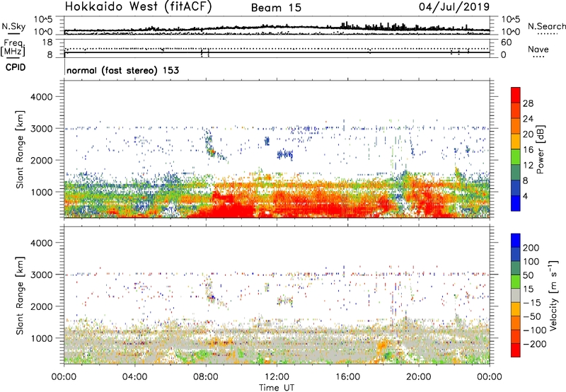This screenshot has height=392, width=566.
Task: Click the '2000' tick on velocity panel axis
Action: coord(41,306)
